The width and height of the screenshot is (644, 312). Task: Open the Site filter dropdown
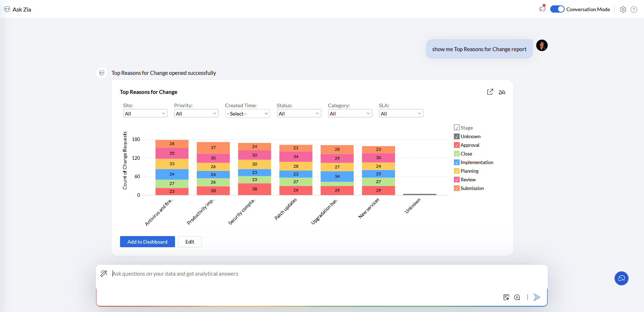tap(145, 114)
